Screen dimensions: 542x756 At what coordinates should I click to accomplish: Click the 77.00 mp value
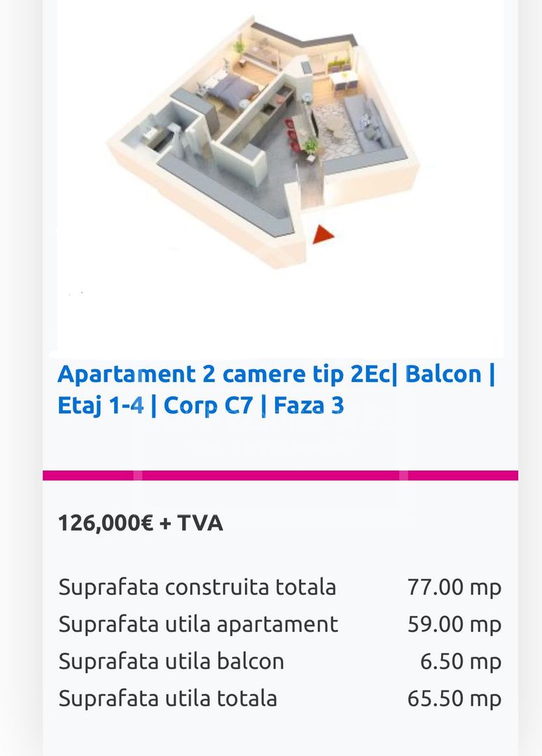tap(454, 587)
